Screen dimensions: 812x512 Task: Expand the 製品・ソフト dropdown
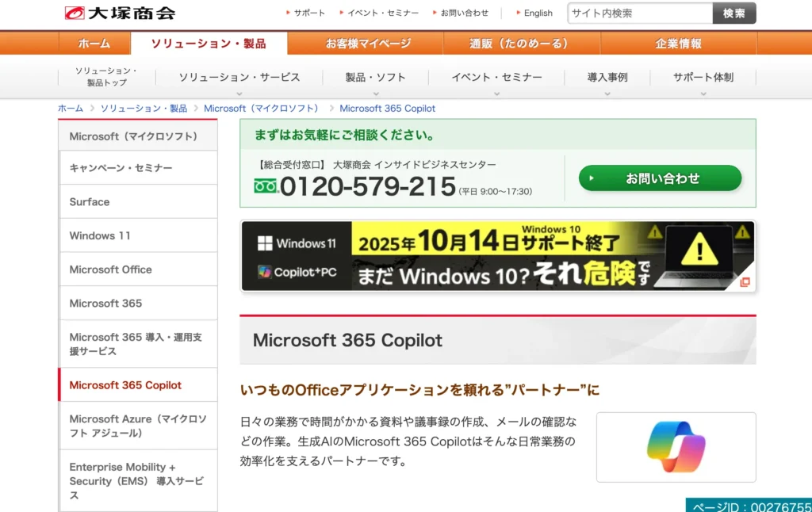coord(375,78)
